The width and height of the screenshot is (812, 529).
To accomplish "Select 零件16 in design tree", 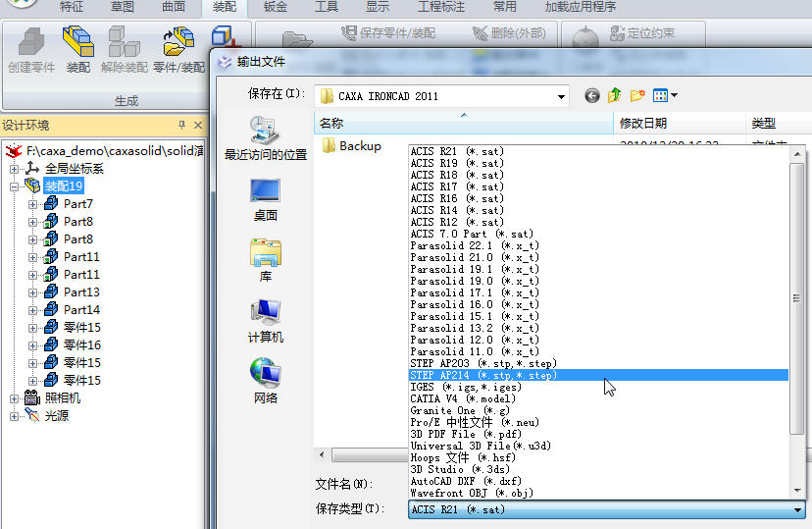I will coord(81,345).
